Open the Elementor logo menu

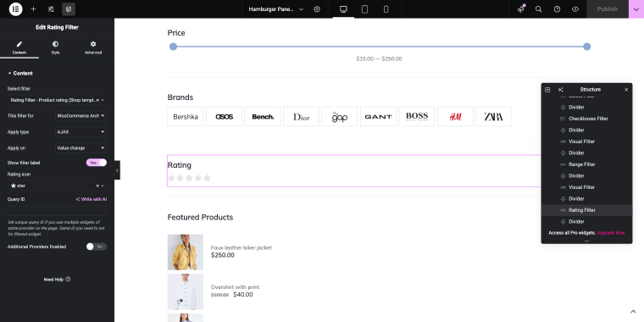coord(15,9)
